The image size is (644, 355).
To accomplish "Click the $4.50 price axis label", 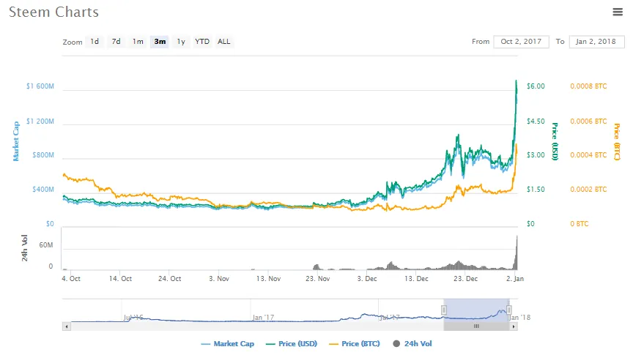I will click(x=536, y=122).
